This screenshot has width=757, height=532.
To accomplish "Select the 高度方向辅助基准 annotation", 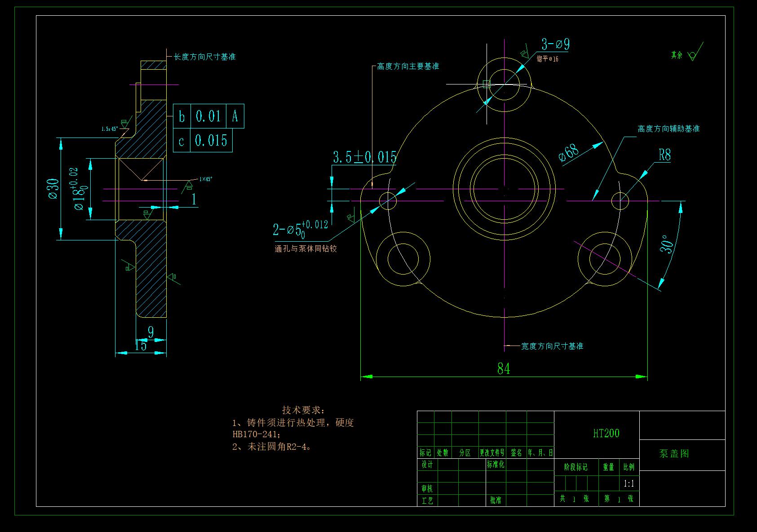I will point(668,129).
